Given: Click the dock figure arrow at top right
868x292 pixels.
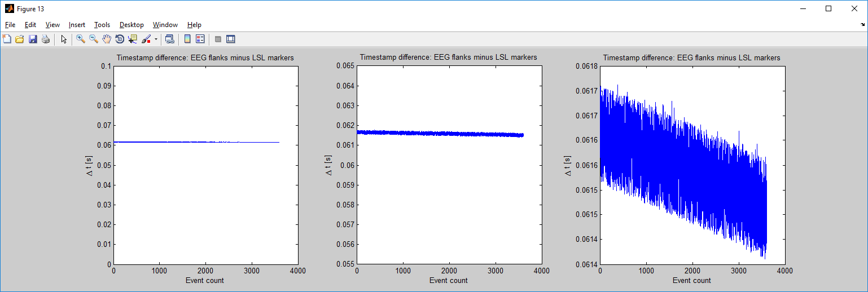Looking at the screenshot, I should (x=862, y=25).
